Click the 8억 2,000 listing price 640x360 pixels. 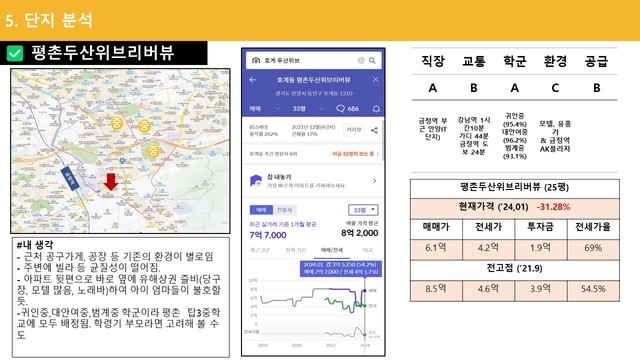click(x=360, y=233)
